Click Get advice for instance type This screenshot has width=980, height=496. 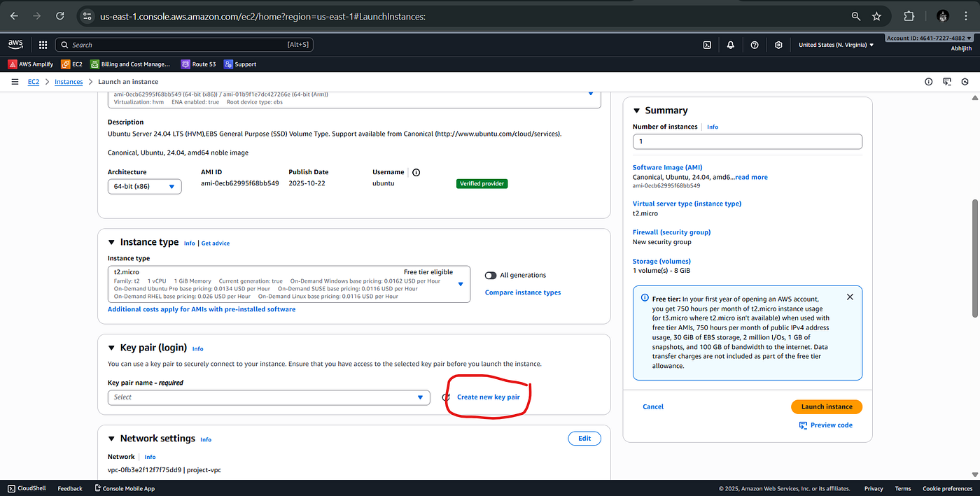coord(216,243)
